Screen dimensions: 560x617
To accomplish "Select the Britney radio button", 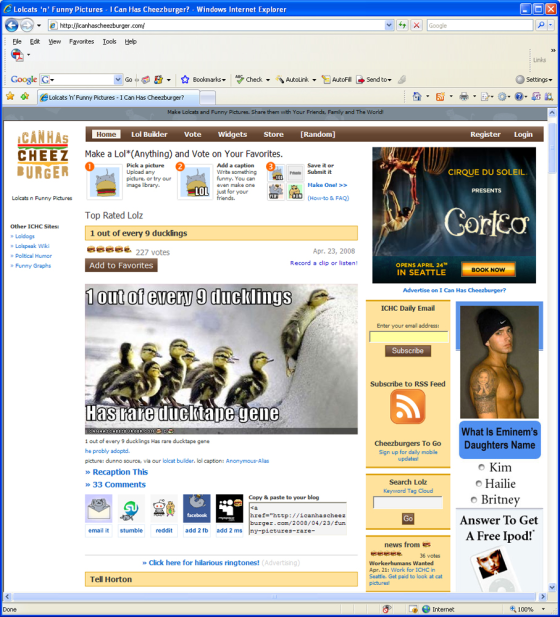I will pos(474,500).
